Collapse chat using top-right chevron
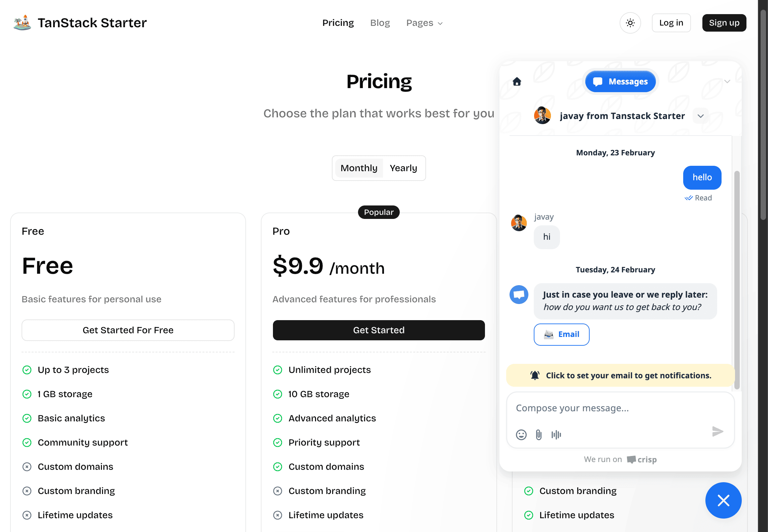 pyautogui.click(x=727, y=81)
